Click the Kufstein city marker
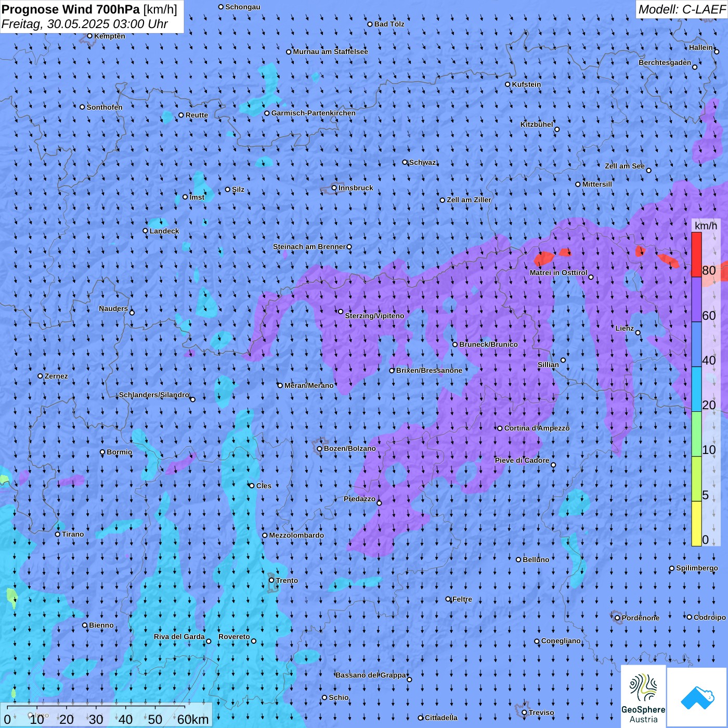This screenshot has height=728, width=728. click(x=508, y=84)
